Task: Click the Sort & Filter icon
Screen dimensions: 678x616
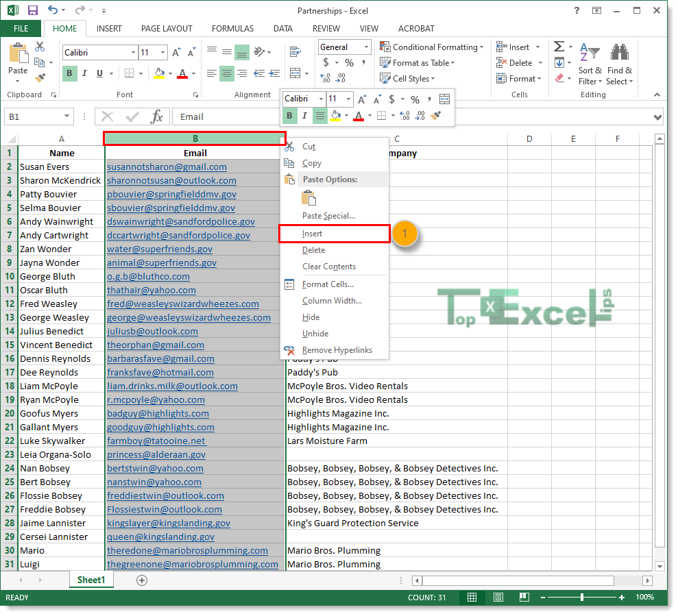Action: pyautogui.click(x=590, y=53)
